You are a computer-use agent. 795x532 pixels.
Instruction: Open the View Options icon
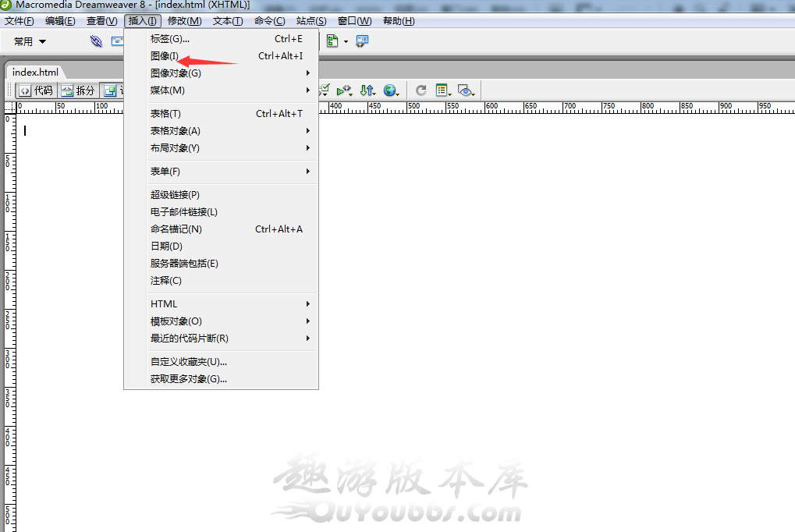click(x=443, y=90)
